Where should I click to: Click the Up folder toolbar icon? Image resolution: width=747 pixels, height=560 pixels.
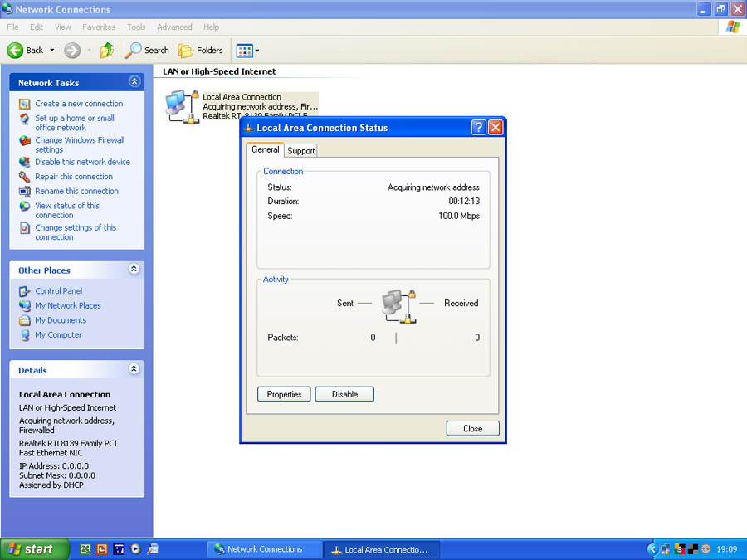[107, 51]
